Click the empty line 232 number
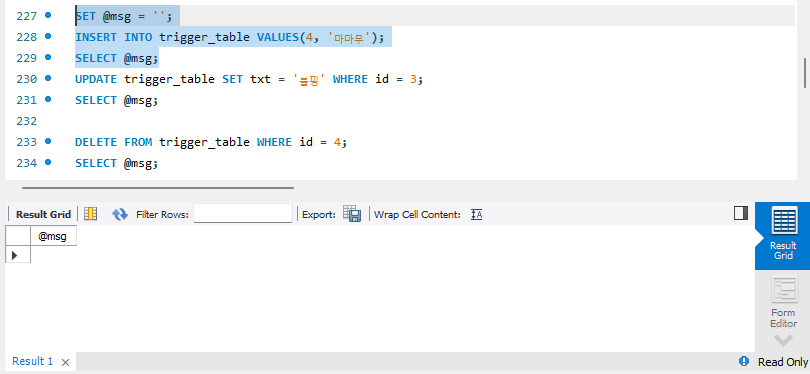The height and width of the screenshot is (374, 810). pos(27,121)
